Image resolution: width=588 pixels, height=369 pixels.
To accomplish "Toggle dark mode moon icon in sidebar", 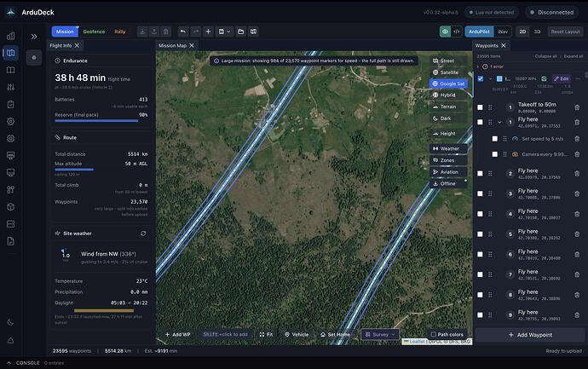I will pos(11,322).
